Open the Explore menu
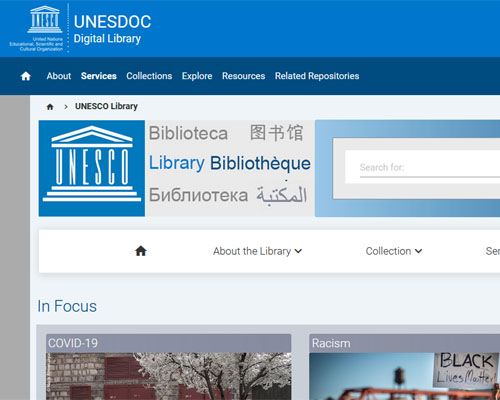500x400 pixels. (197, 76)
